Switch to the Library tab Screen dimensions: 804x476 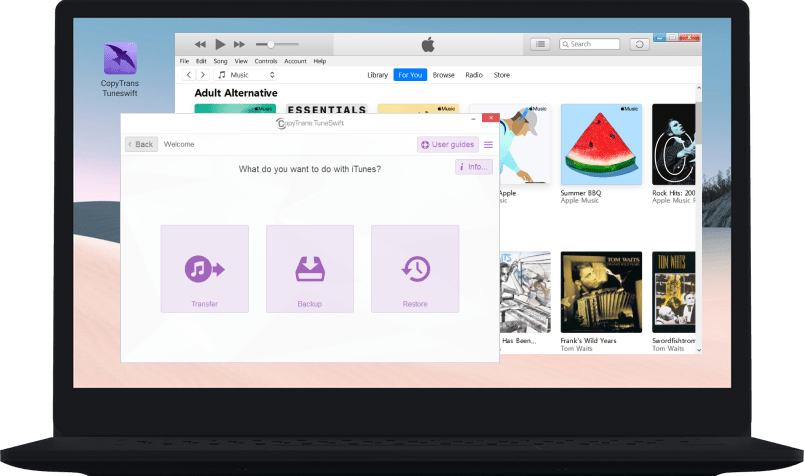(x=377, y=75)
